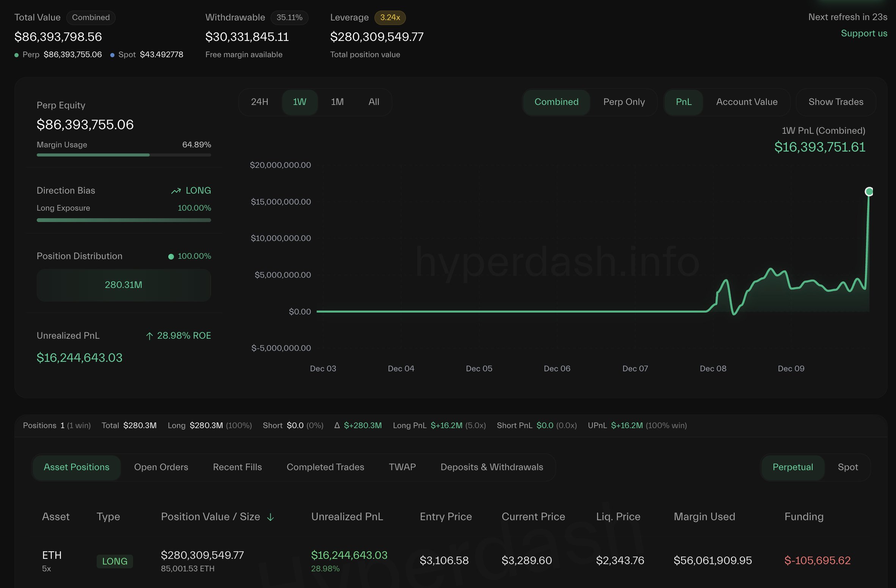Open the Support us link
Viewport: 896px width, 588px height.
pyautogui.click(x=864, y=33)
